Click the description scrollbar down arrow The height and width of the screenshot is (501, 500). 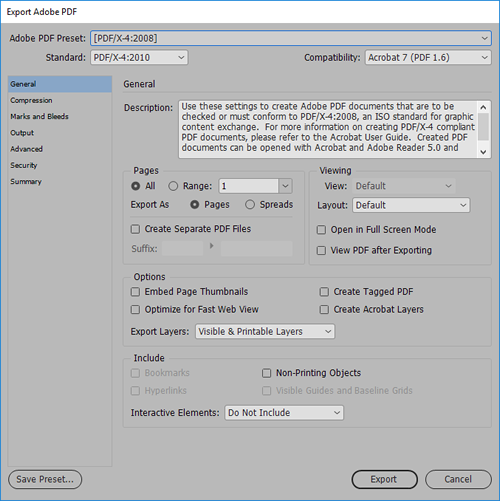pyautogui.click(x=483, y=152)
